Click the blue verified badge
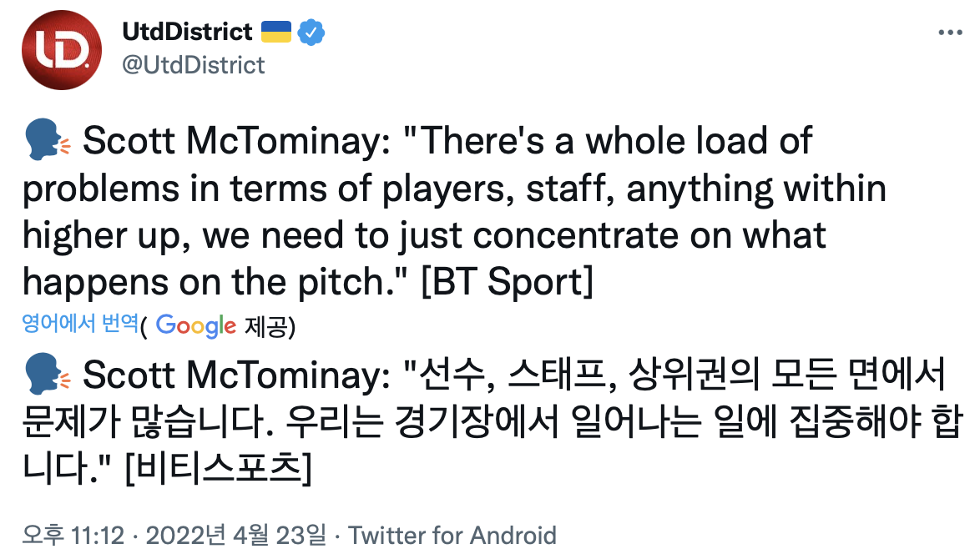The image size is (980, 559). click(x=311, y=33)
